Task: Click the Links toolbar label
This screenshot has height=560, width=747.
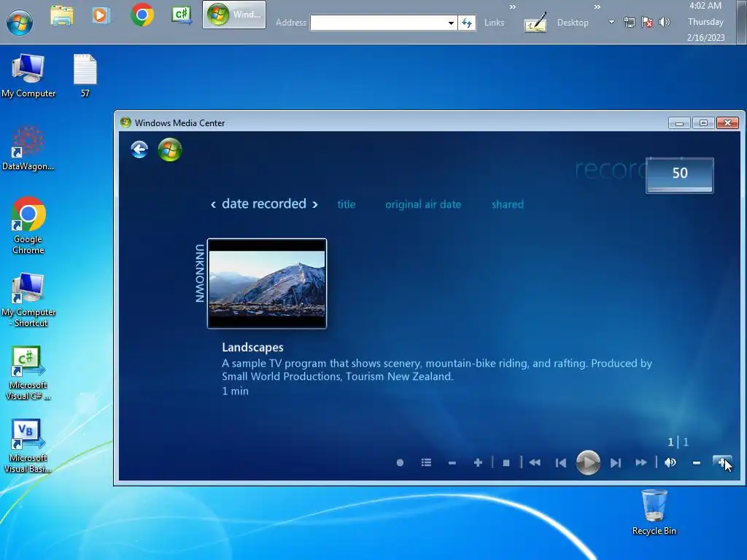Action: 494,23
